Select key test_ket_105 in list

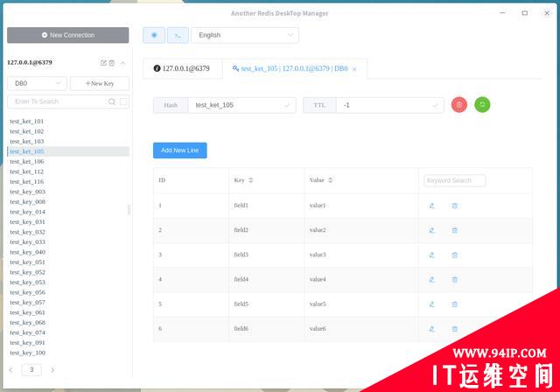[x=68, y=151]
